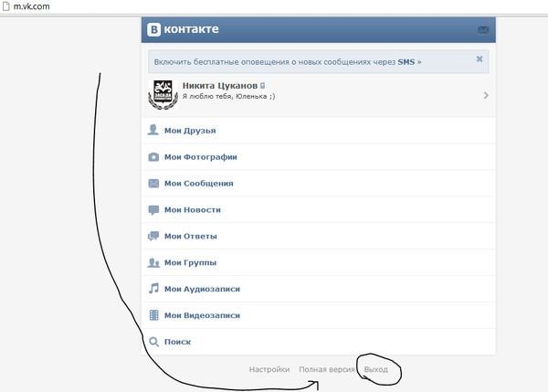
Task: Open Мои Сообщения menu item
Action: click(x=319, y=184)
